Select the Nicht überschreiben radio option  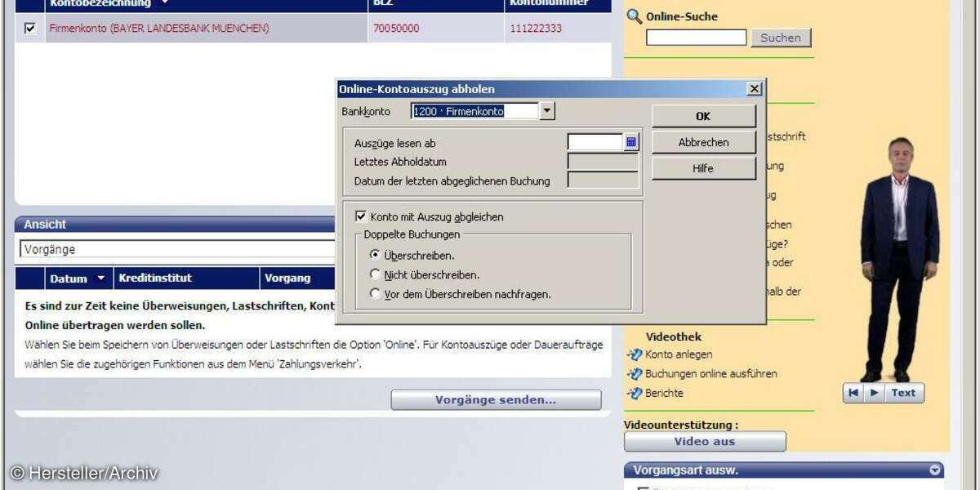pos(375,274)
